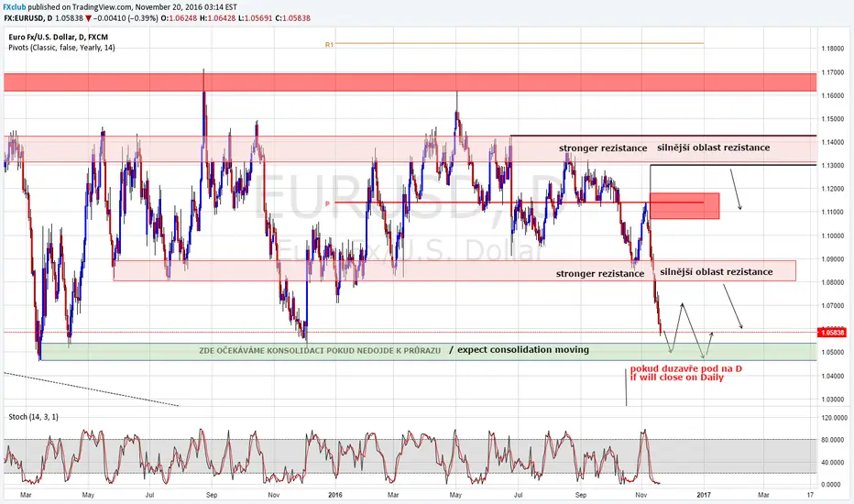This screenshot has height=504, width=854.
Task: Select the red 'if will close on Daily' note
Action: [x=677, y=378]
